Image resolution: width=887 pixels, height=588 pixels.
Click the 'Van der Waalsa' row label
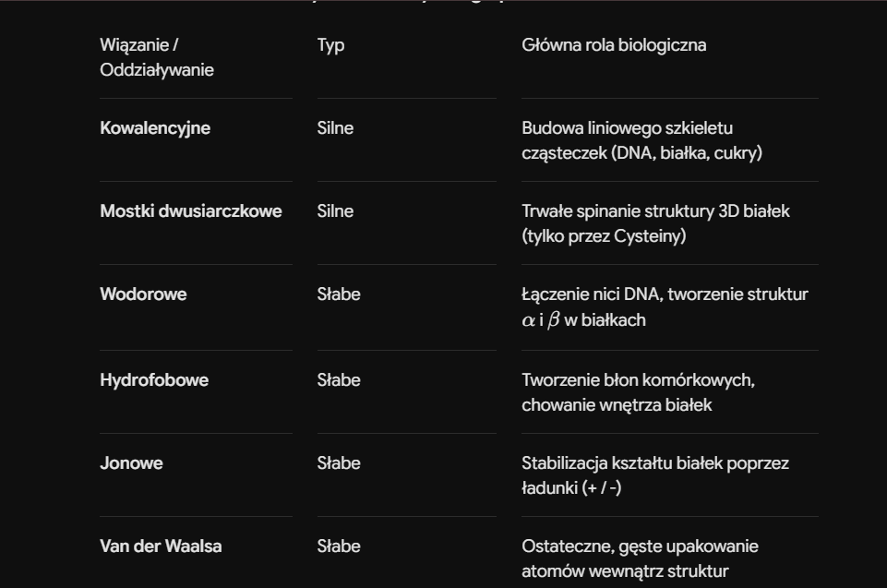[x=161, y=546]
